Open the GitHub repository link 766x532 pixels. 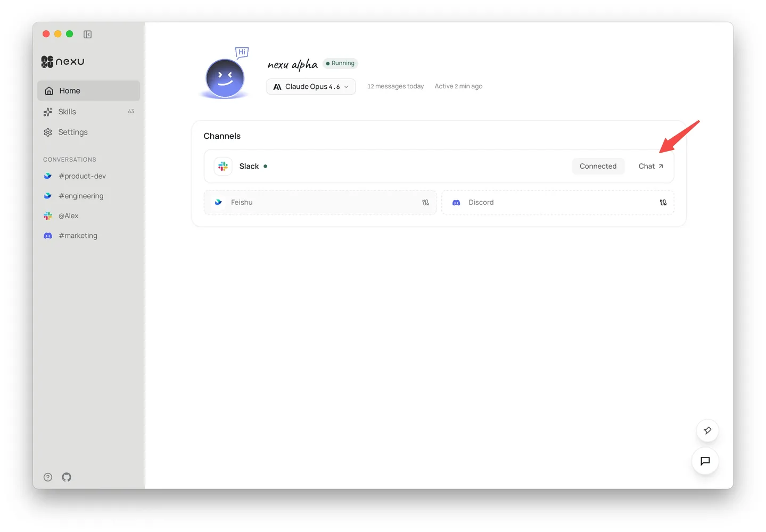point(66,477)
